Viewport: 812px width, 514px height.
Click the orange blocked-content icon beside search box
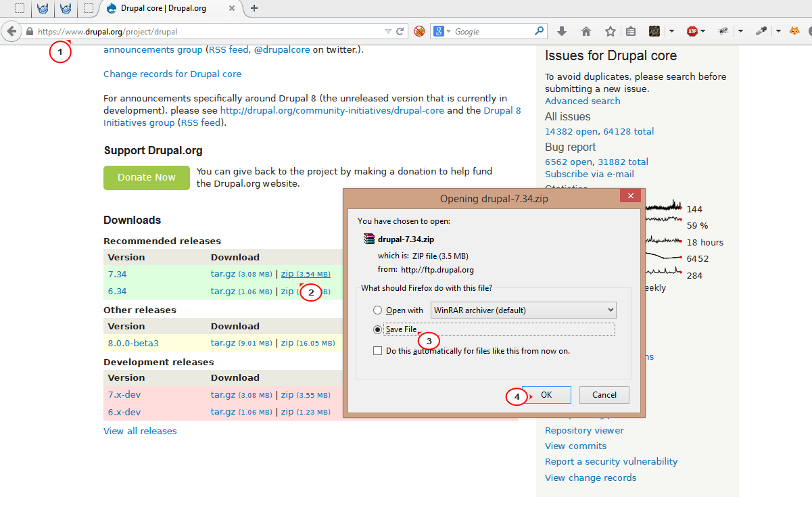(419, 31)
